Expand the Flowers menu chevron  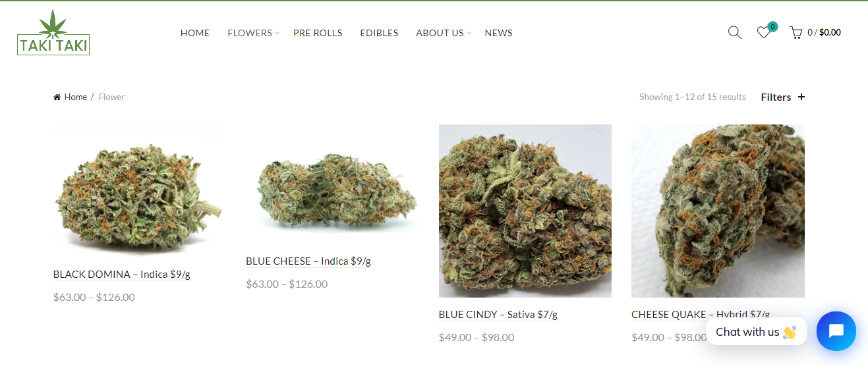(277, 33)
